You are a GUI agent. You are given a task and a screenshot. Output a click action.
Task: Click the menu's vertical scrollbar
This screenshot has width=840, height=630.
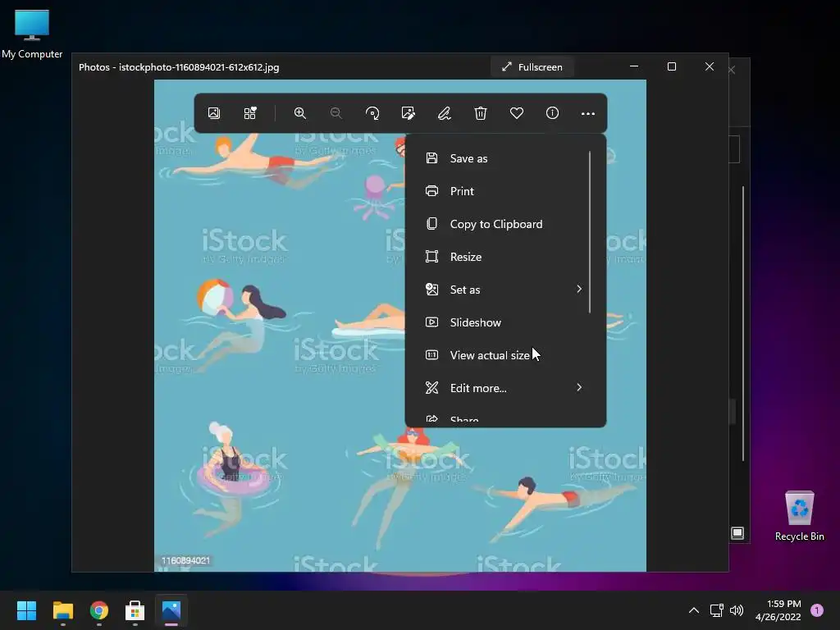coord(590,232)
